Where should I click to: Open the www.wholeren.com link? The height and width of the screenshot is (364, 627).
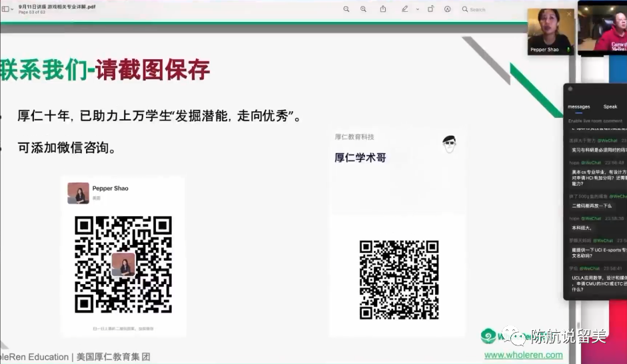pyautogui.click(x=523, y=355)
